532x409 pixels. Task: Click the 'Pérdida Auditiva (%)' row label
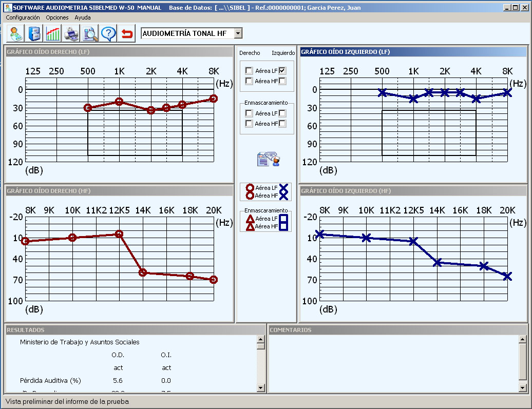click(50, 380)
